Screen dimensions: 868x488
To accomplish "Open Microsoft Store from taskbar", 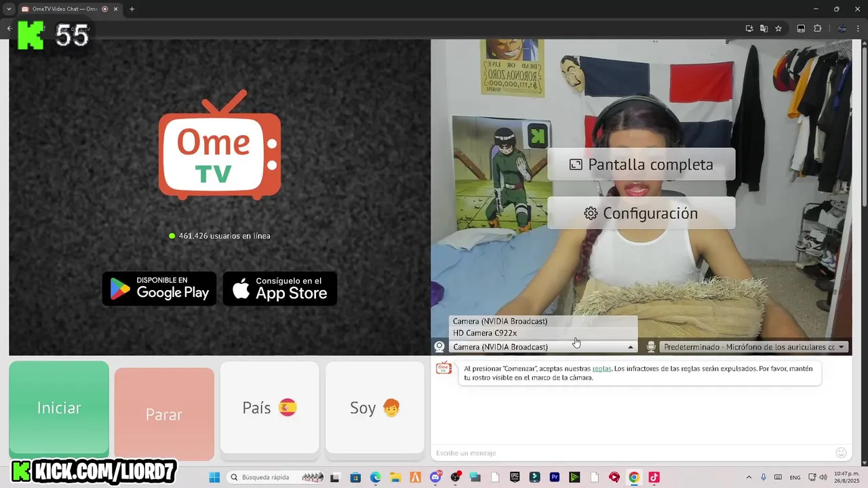I will 355,477.
